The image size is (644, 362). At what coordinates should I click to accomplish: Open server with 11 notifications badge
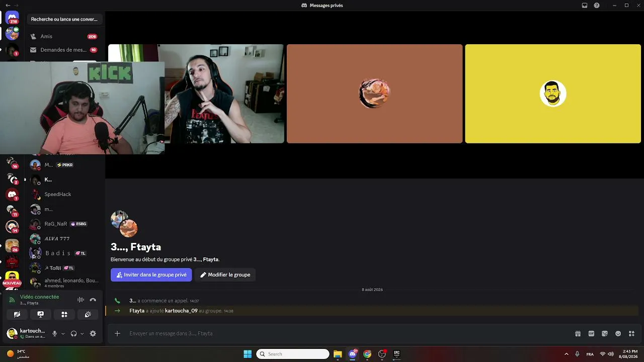pos(12,211)
